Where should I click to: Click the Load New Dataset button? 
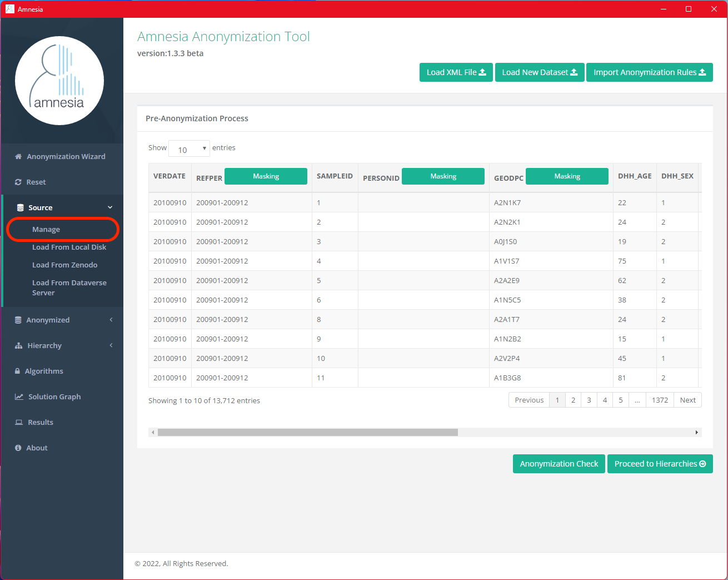540,72
